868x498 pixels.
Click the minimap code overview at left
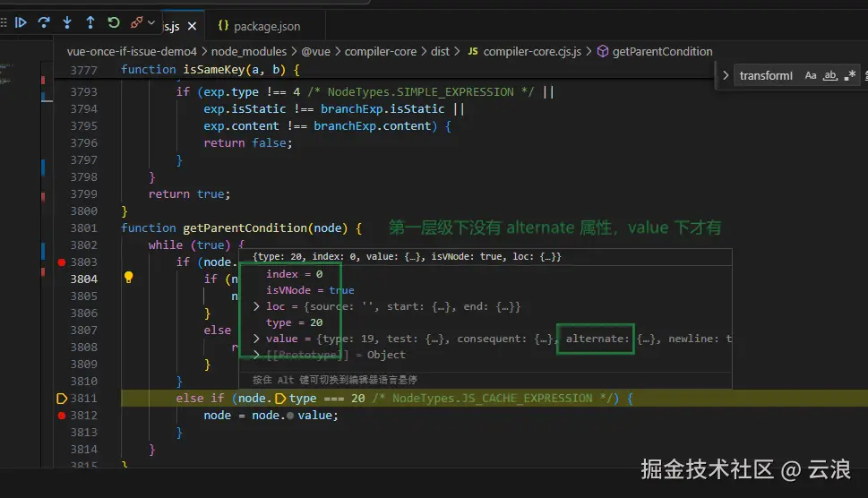point(6,74)
